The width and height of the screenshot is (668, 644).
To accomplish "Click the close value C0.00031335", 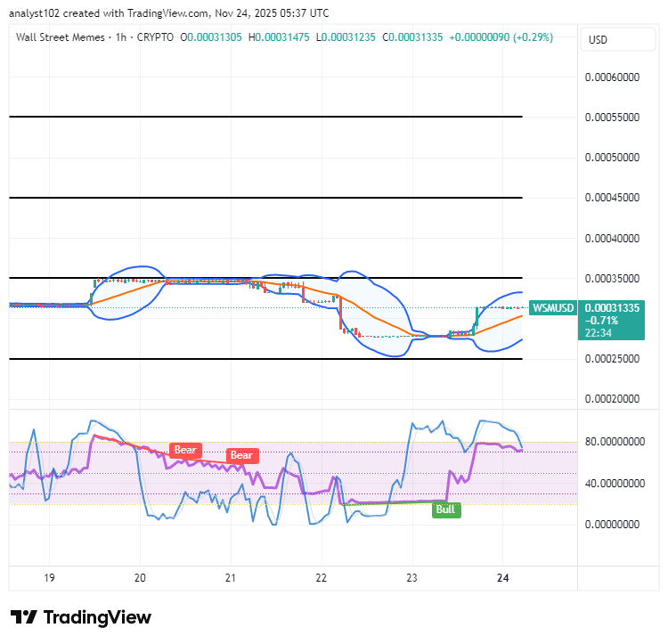I will pos(412,37).
